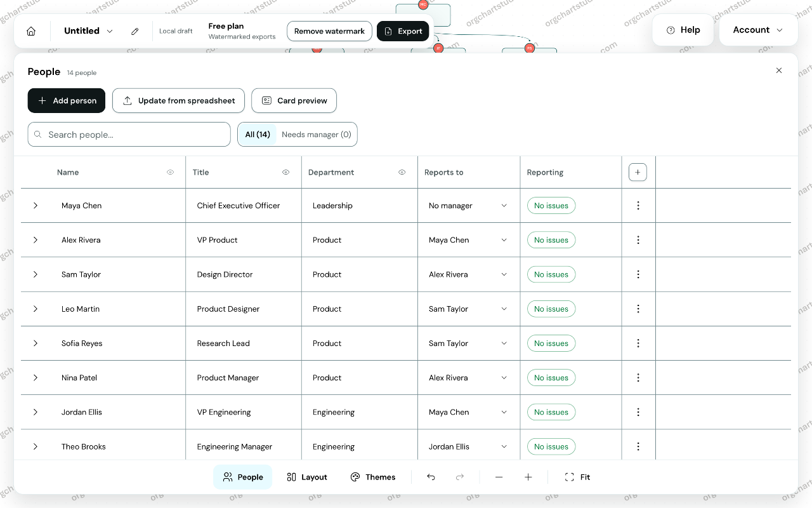Export the org chart

403,31
